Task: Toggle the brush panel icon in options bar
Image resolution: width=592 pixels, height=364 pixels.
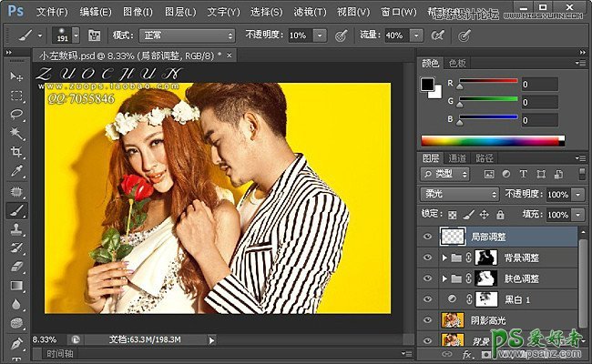Action: point(94,35)
